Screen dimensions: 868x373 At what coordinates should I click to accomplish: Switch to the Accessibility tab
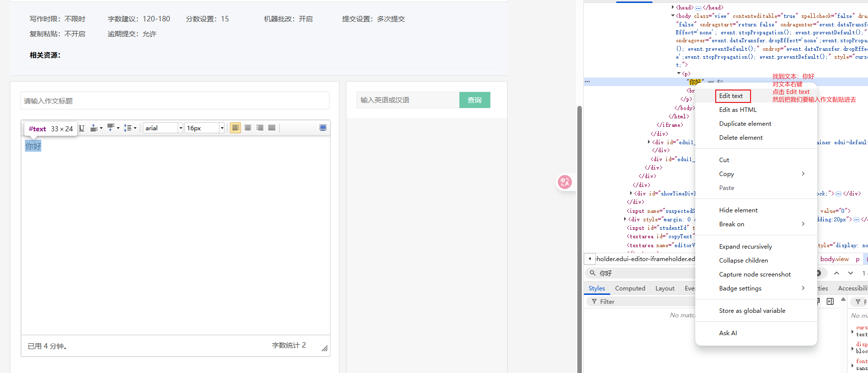coord(853,288)
